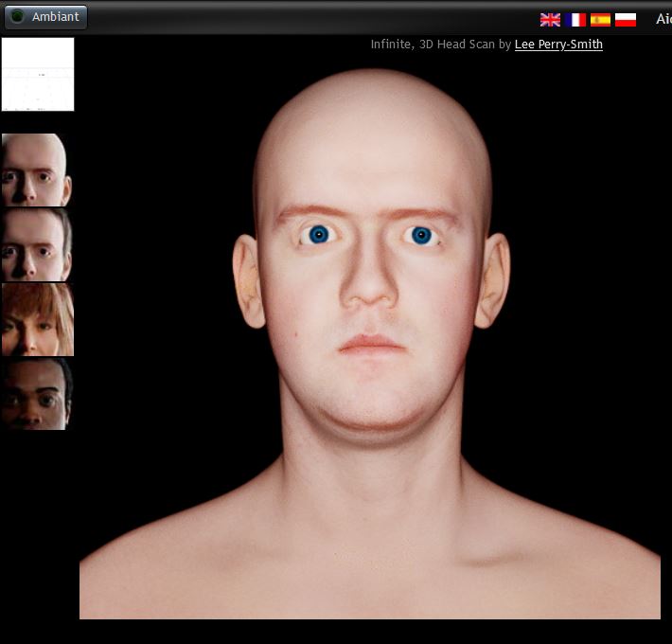Load the dark-skinned man thumbnail
The width and height of the screenshot is (672, 644).
pyautogui.click(x=37, y=393)
